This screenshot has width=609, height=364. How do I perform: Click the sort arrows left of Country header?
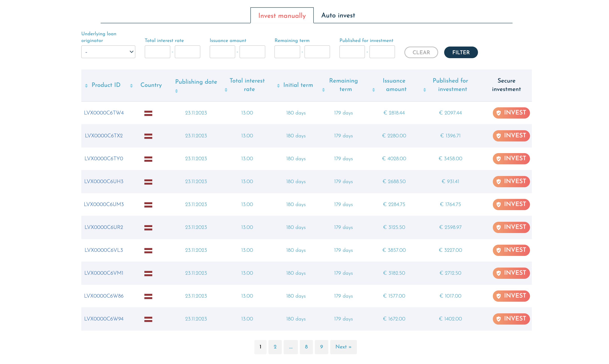[131, 86]
